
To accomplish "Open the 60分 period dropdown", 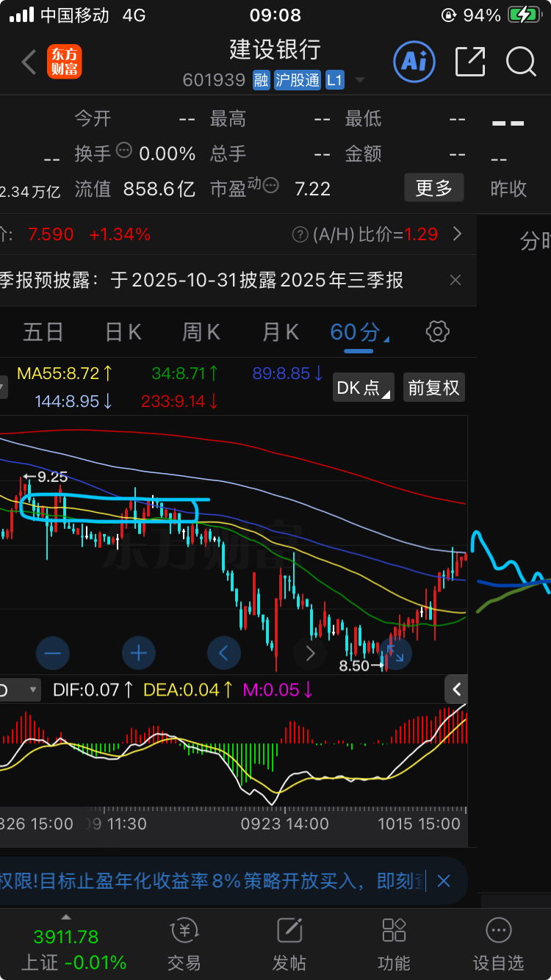I will tap(359, 333).
